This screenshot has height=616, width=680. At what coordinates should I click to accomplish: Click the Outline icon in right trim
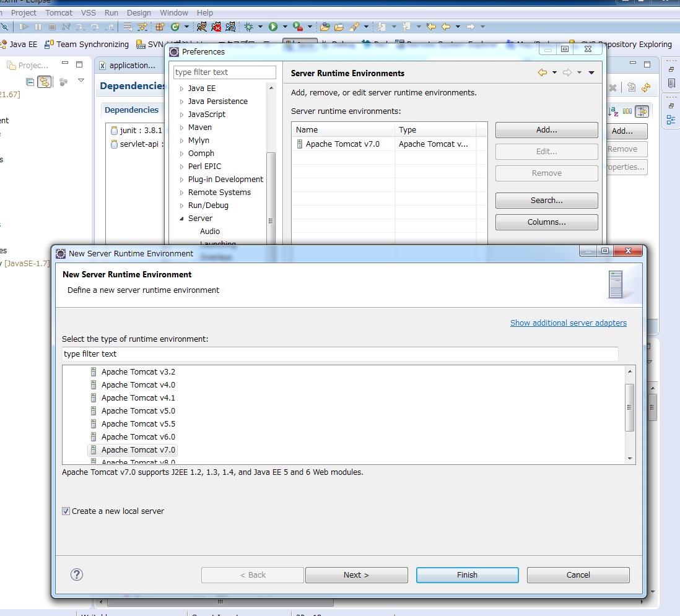(671, 119)
